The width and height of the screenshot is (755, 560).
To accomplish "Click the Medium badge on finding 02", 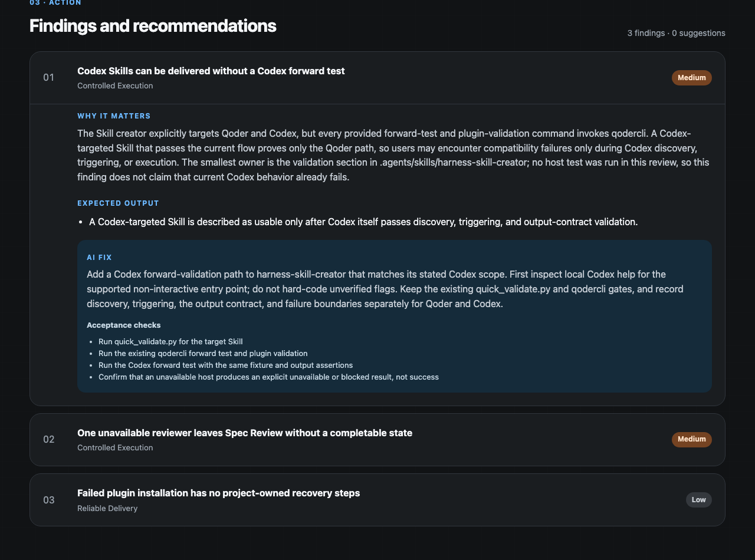I will click(691, 439).
